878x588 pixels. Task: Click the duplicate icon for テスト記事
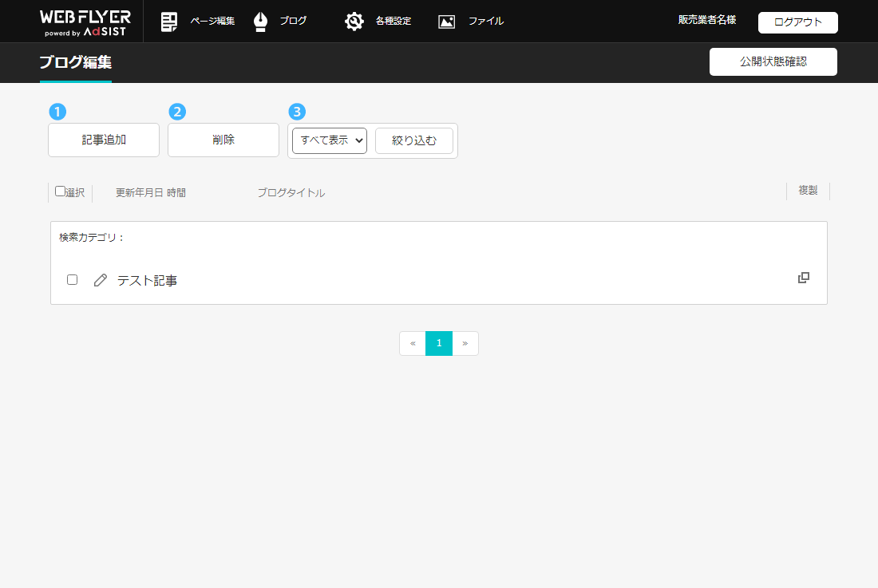804,278
